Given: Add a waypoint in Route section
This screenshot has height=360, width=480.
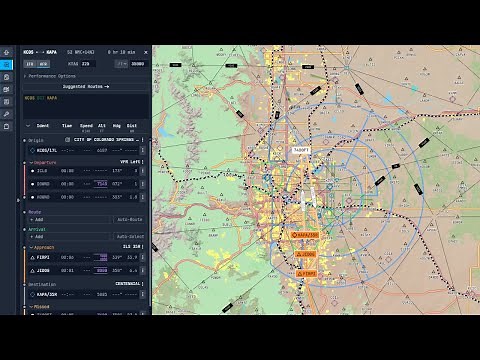Looking at the screenshot, I should click(69, 220).
